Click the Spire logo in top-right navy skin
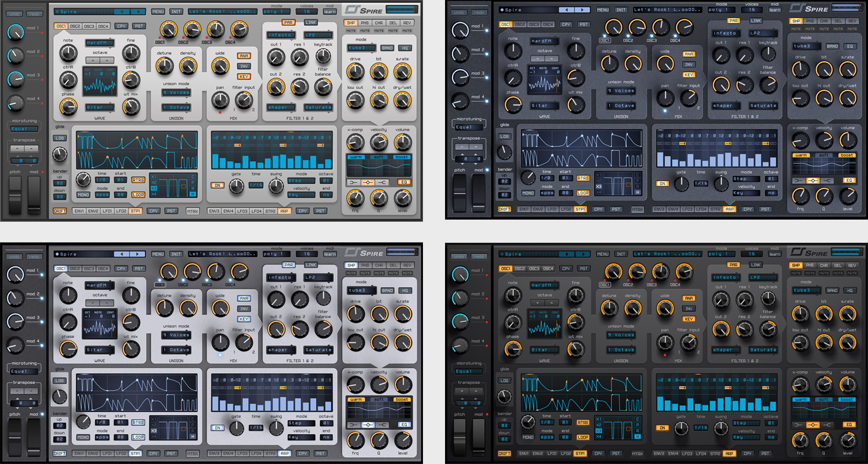 809,9
